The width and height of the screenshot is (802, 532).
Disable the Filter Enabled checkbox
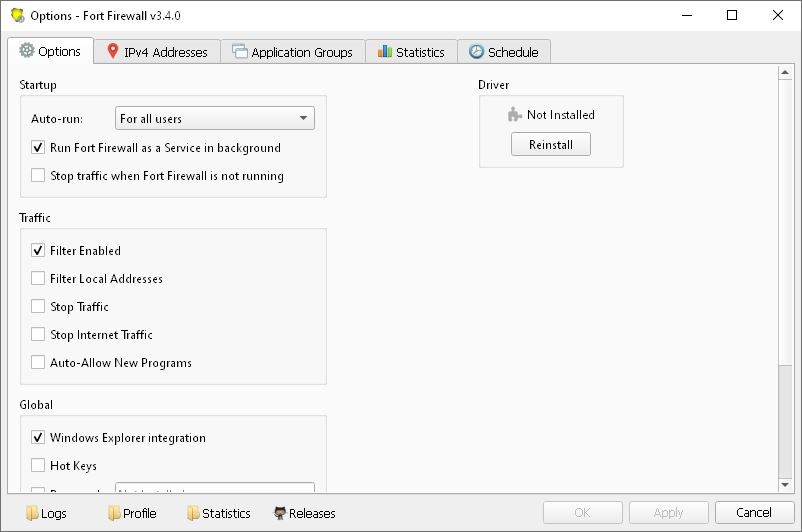click(38, 251)
